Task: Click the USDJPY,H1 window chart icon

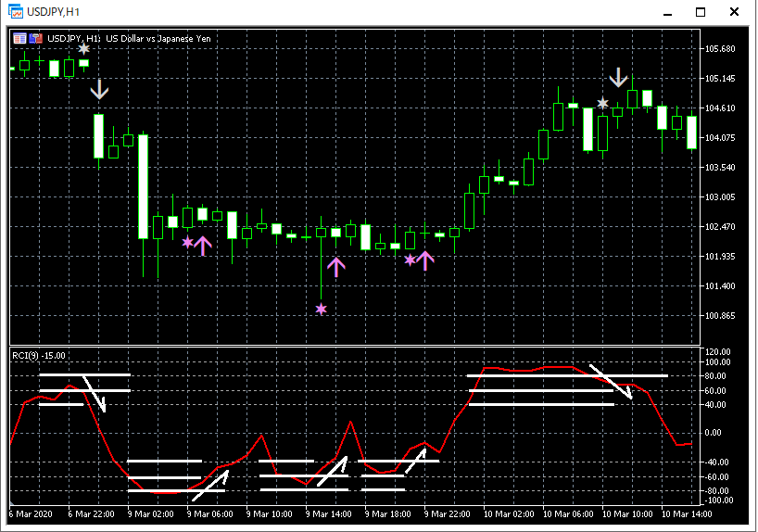Action: click(16, 12)
